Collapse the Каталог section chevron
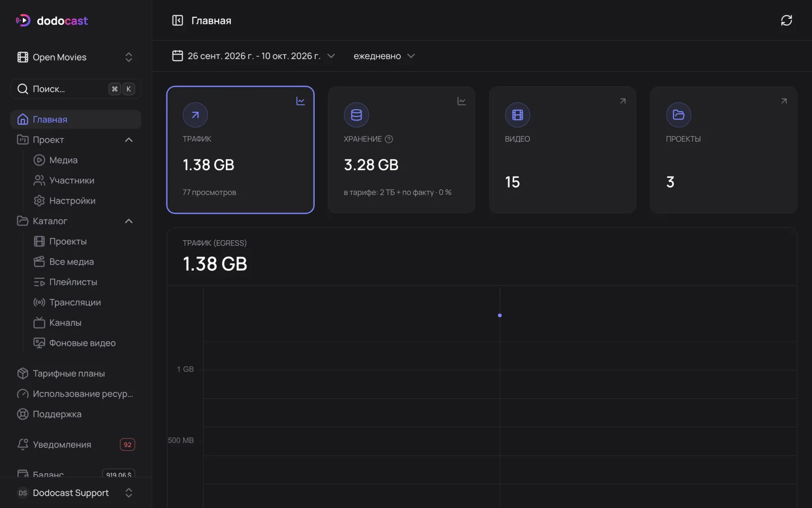Viewport: 812px width, 508px height. (x=129, y=221)
